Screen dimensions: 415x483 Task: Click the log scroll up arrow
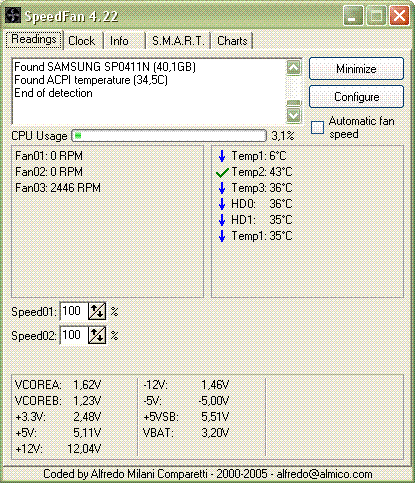[294, 68]
